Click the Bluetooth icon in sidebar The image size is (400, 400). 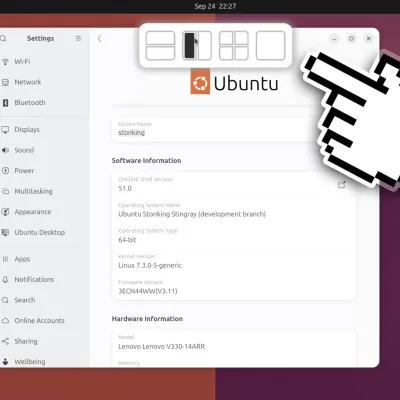(5, 103)
